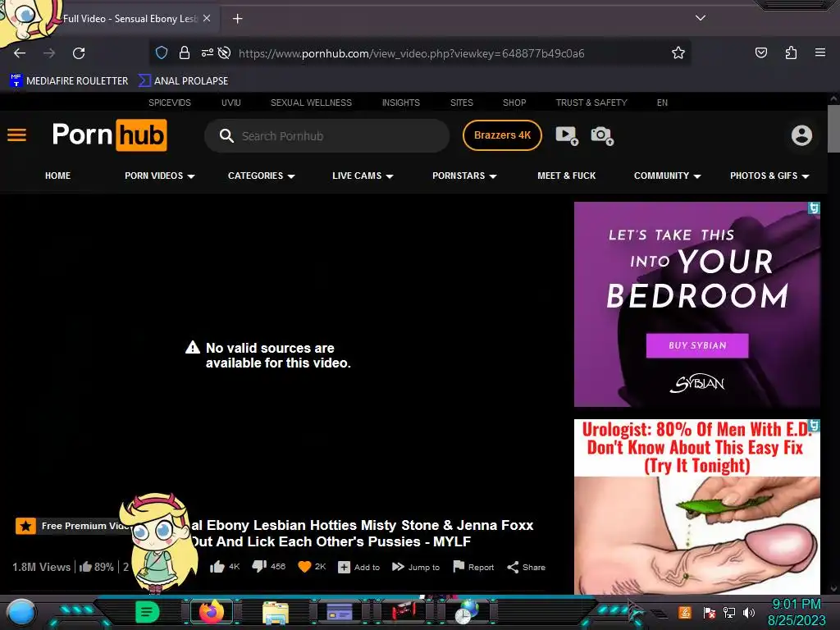Expand the CATEGORIES dropdown
Image resolution: width=840 pixels, height=630 pixels.
point(262,176)
